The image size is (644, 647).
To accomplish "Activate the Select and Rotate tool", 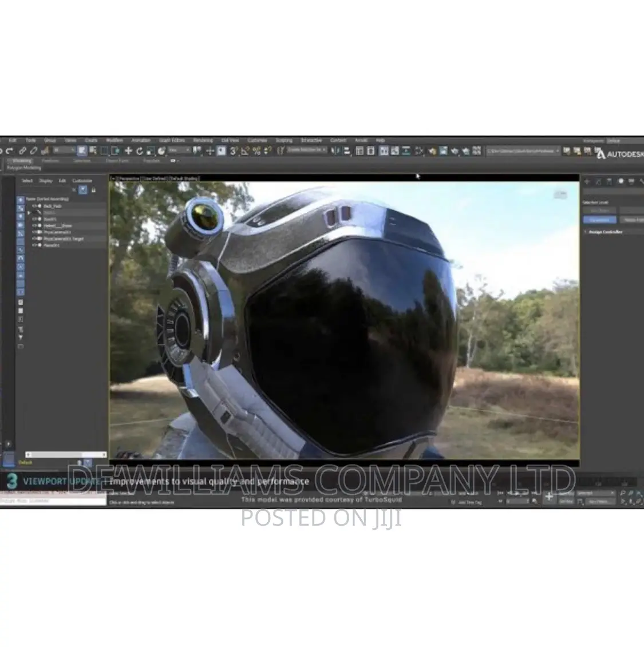I will click(x=140, y=151).
